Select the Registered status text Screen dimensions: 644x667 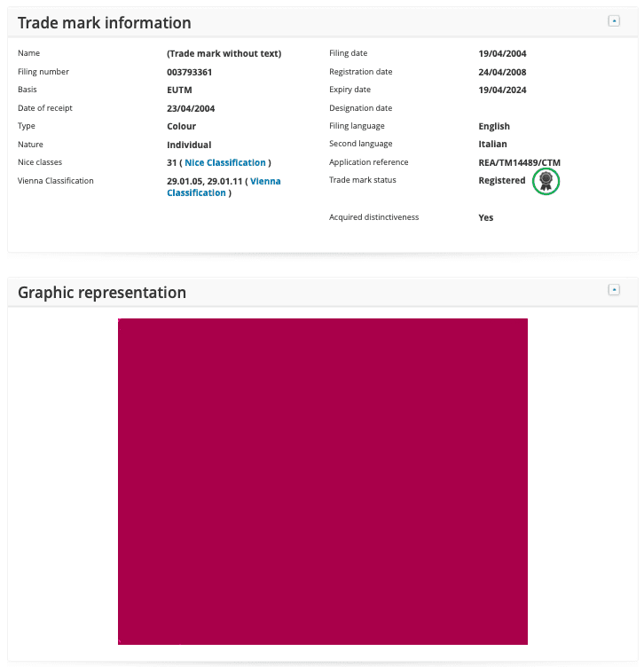(501, 180)
